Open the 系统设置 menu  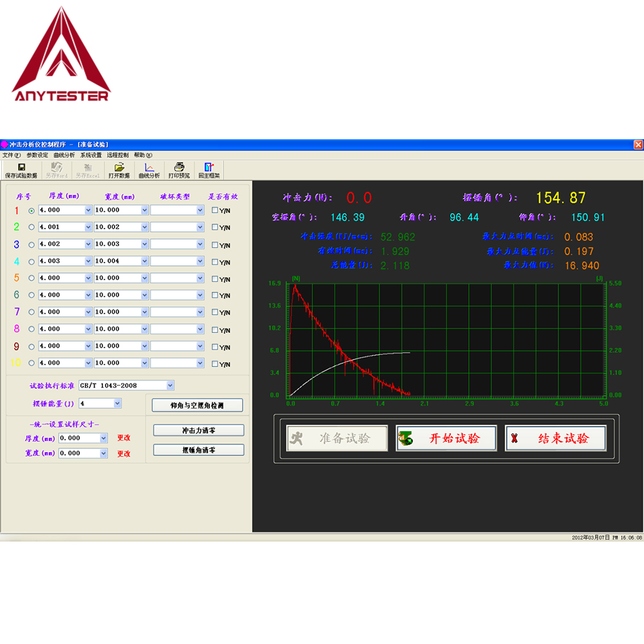click(91, 155)
